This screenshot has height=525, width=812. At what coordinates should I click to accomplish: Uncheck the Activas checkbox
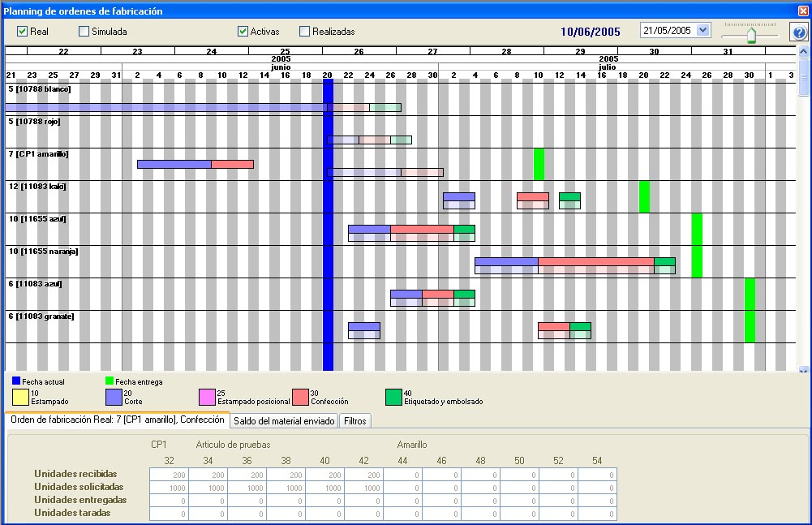(243, 32)
